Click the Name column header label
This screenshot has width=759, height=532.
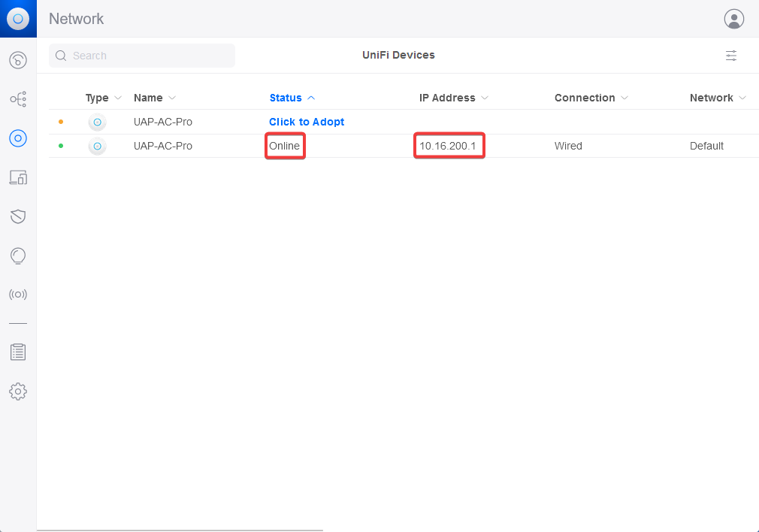(148, 98)
